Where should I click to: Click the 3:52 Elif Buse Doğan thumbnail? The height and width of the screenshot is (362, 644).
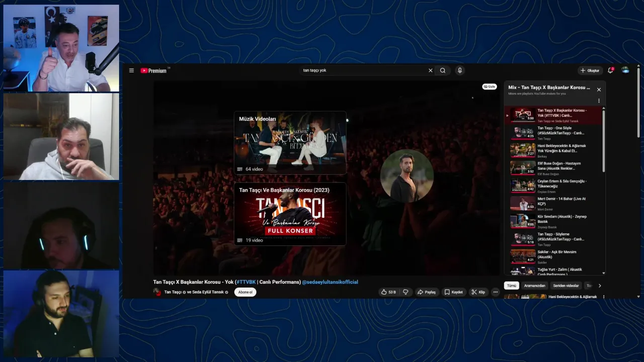(523, 168)
